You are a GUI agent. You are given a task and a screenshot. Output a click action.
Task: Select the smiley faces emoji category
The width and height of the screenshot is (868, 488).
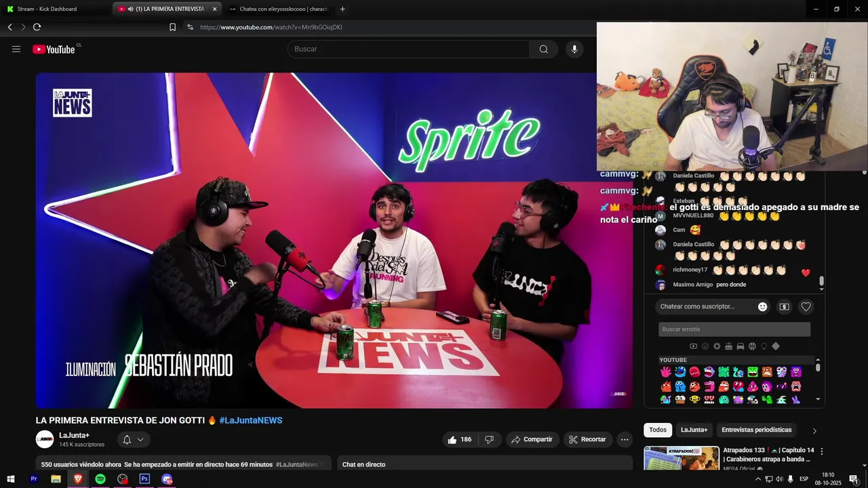pos(705,346)
